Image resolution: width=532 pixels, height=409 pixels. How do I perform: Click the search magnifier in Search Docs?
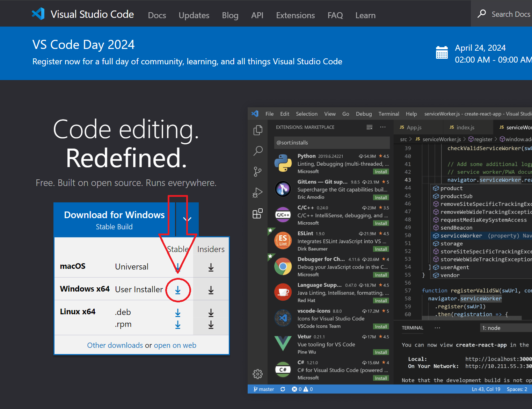[x=481, y=14]
